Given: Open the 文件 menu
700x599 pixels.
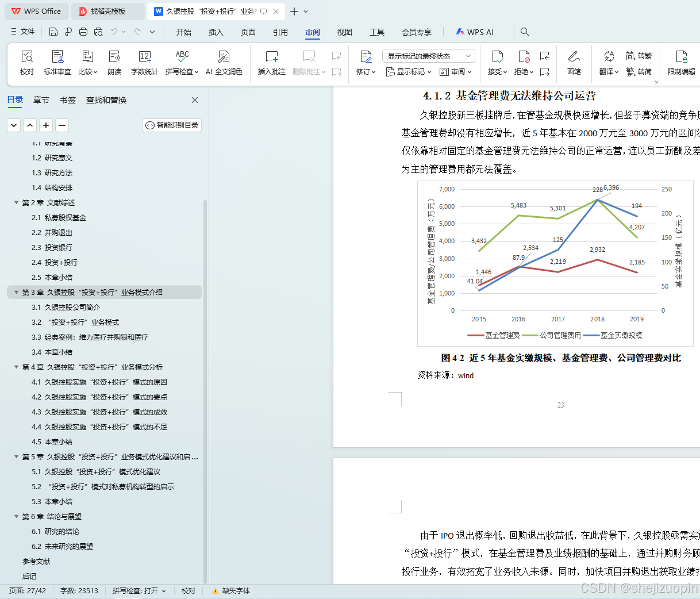Looking at the screenshot, I should pyautogui.click(x=23, y=32).
